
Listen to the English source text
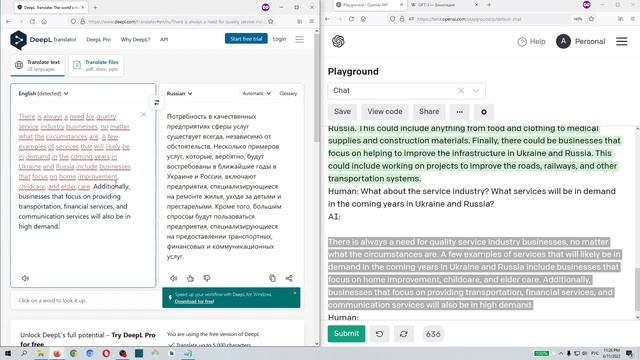(x=25, y=278)
